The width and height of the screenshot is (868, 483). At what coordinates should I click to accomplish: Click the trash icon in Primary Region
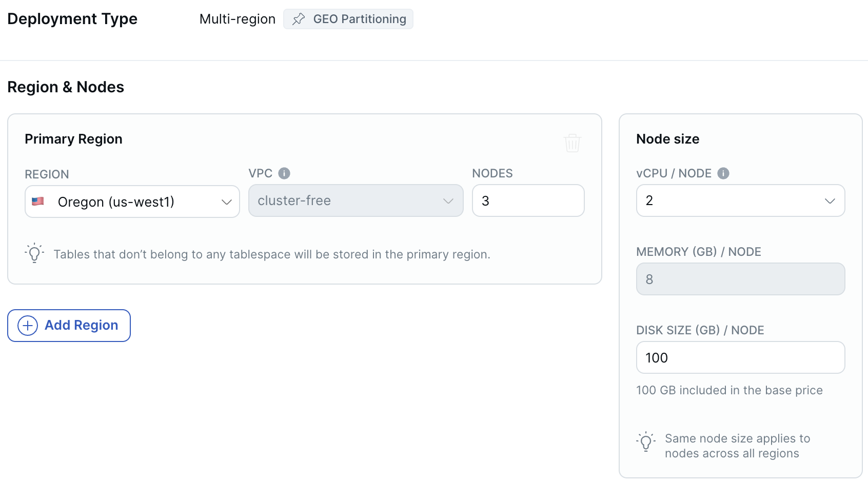click(x=572, y=143)
